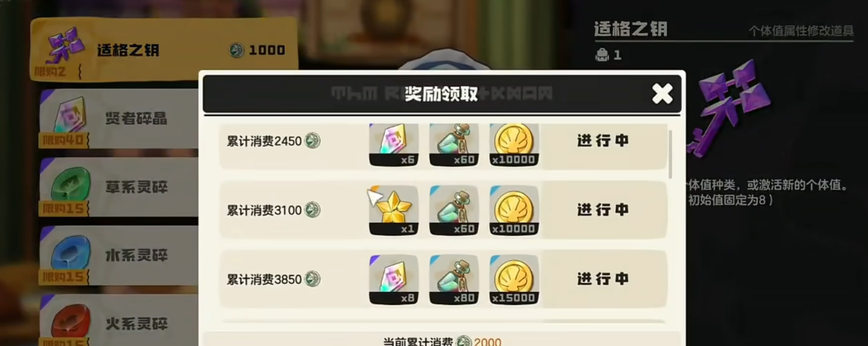The width and height of the screenshot is (868, 346).
Task: Tap gold coin x10000 in 2450 row
Action: (x=514, y=144)
